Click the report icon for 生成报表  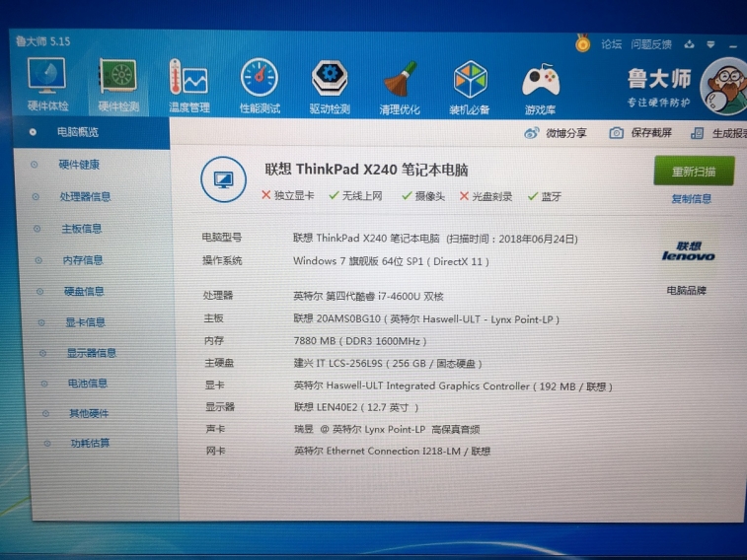[697, 133]
